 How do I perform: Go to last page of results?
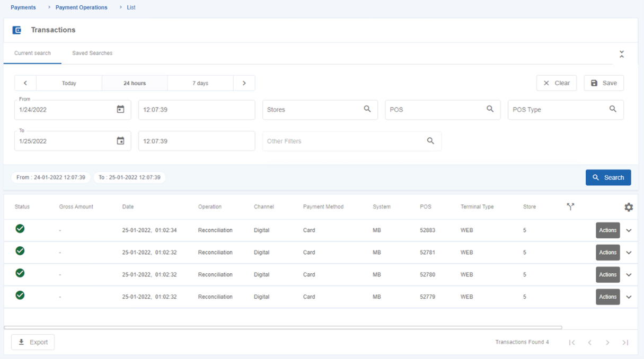625,343
